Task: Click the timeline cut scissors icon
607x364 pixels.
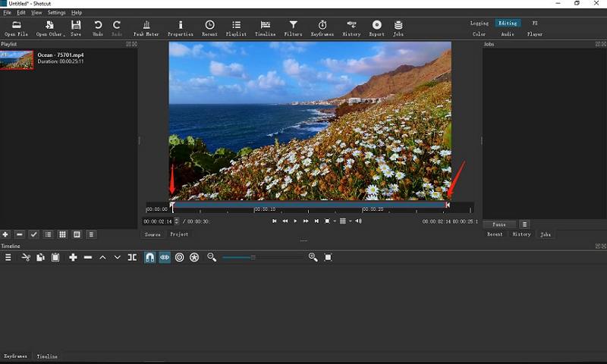Action: (26, 258)
